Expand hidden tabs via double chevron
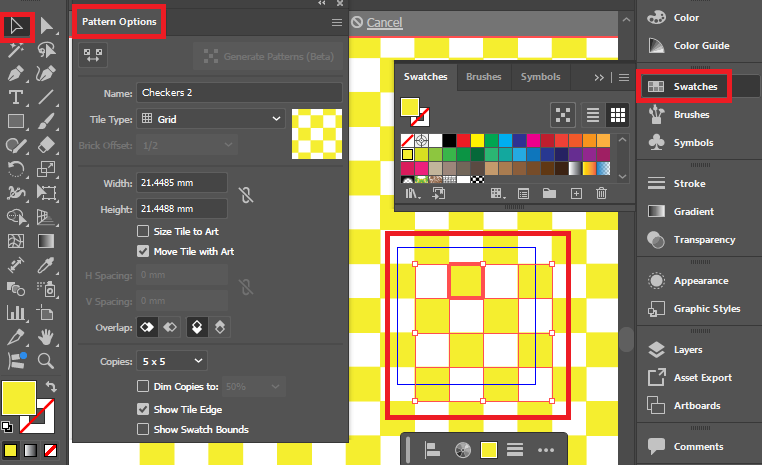This screenshot has width=762, height=465. pos(599,77)
